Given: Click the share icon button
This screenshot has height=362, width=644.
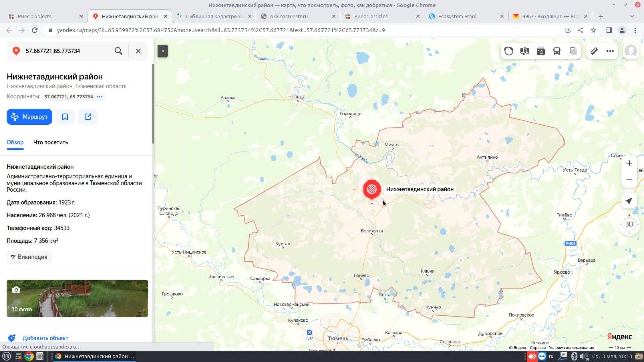Looking at the screenshot, I should point(88,117).
